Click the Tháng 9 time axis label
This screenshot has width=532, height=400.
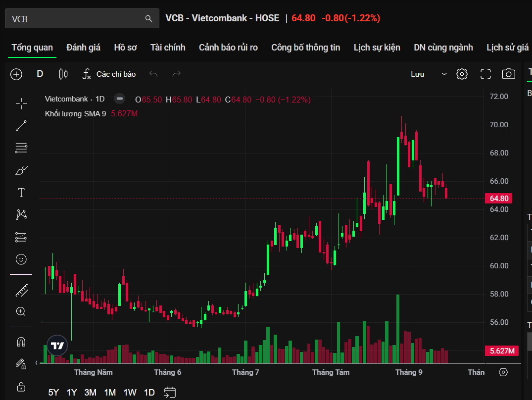pyautogui.click(x=409, y=372)
